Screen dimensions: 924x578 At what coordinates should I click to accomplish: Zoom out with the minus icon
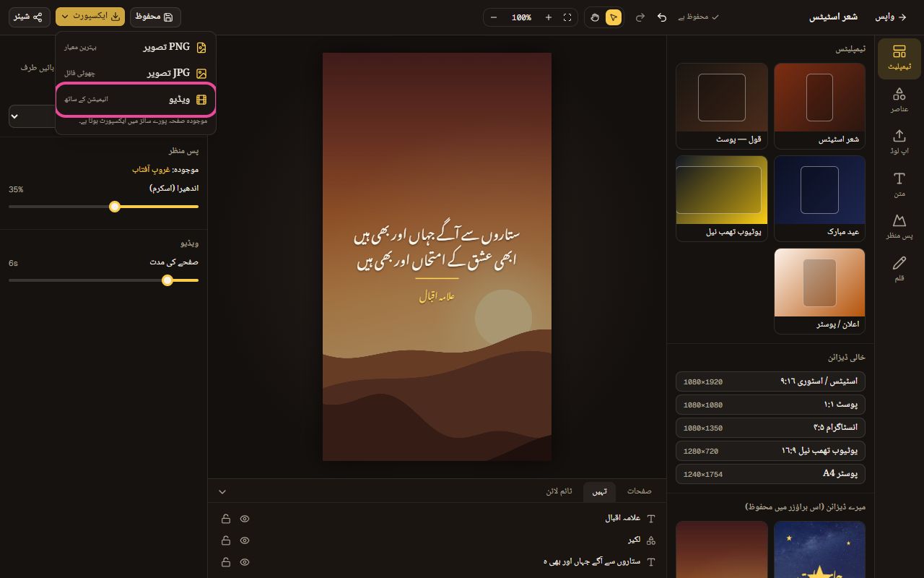coord(494,17)
